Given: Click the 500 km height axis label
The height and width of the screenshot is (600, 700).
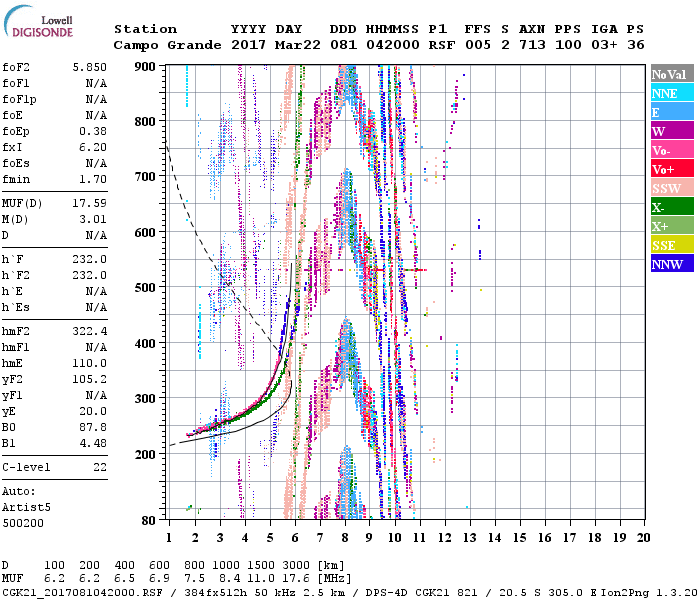Looking at the screenshot, I should point(145,287).
